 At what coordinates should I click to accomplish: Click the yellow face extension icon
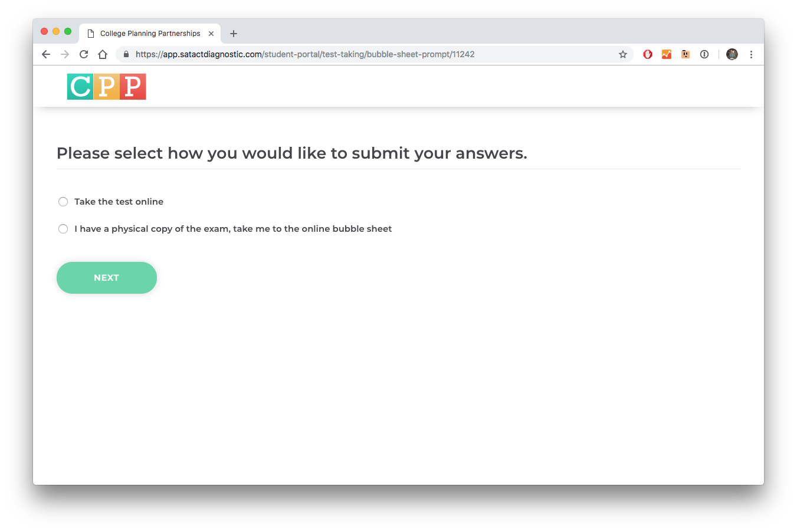point(686,54)
